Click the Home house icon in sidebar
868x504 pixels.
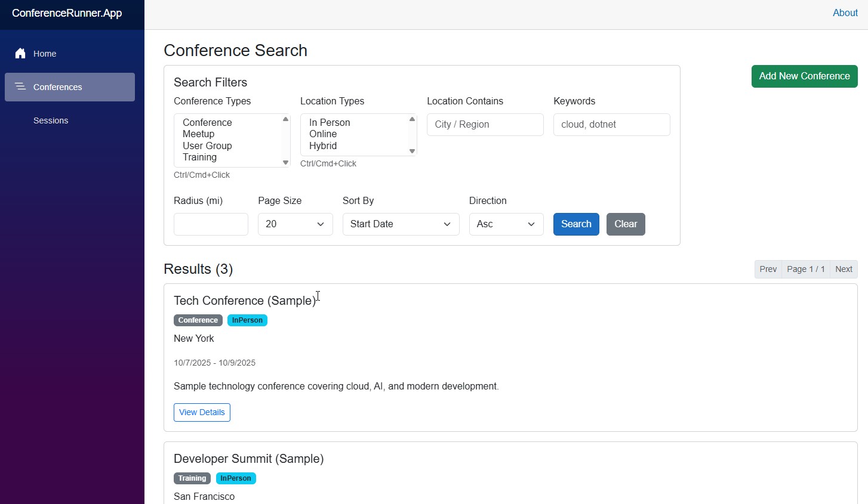[20, 54]
